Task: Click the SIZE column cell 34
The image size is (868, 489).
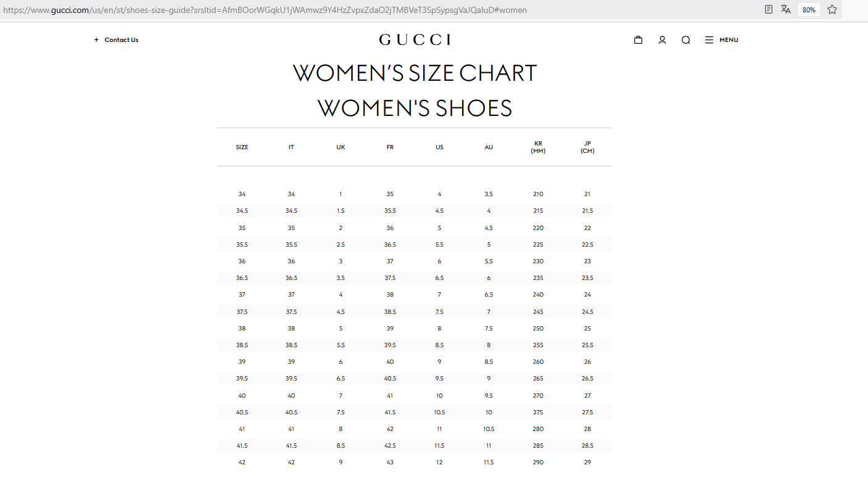Action: click(x=242, y=194)
